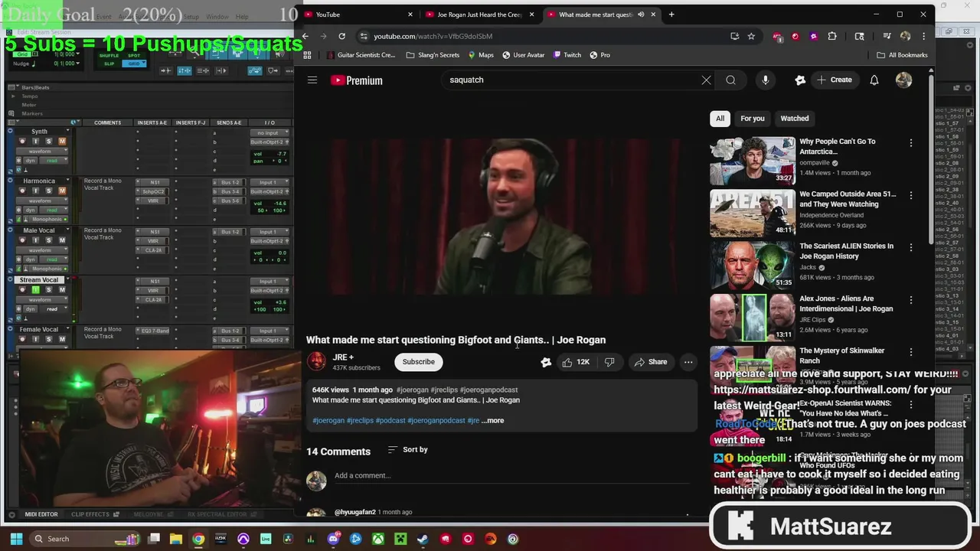Open Steam from the taskbar
The image size is (980, 551).
[423, 539]
